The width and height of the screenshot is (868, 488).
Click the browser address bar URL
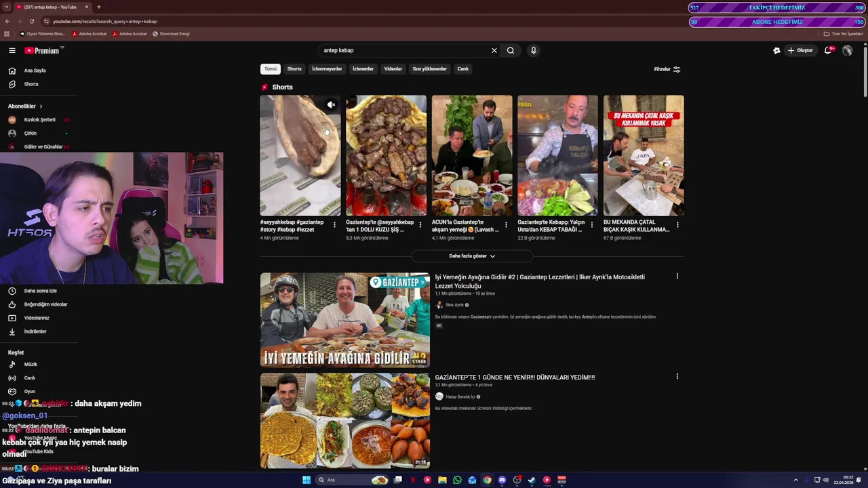pyautogui.click(x=105, y=21)
